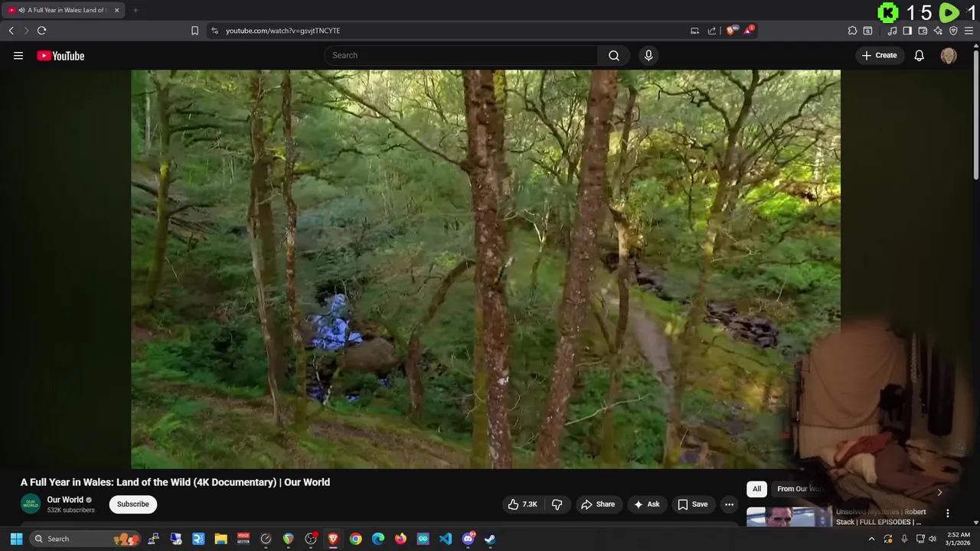The width and height of the screenshot is (980, 551).
Task: Click the video player to pause
Action: point(485,269)
